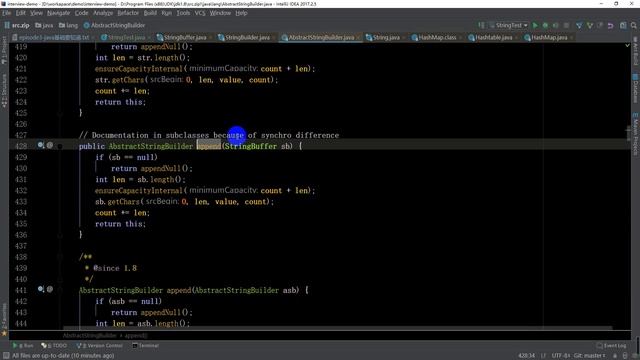Viewport: 640px width, 360px height.
Task: Open the Database side panel
Action: click(635, 89)
